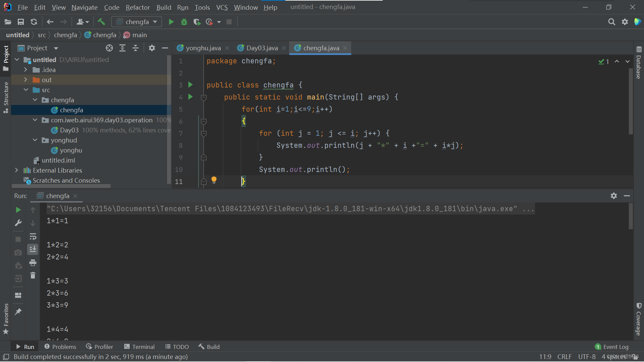Click the Search Everywhere magnifier icon

[x=611, y=22]
